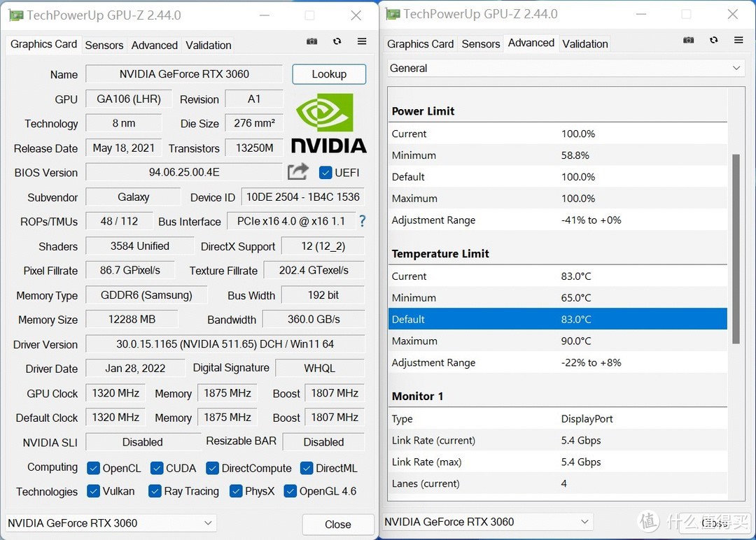Click screenshot camera icon in right GPU-Z window
Screen dimensions: 756x540
point(689,40)
